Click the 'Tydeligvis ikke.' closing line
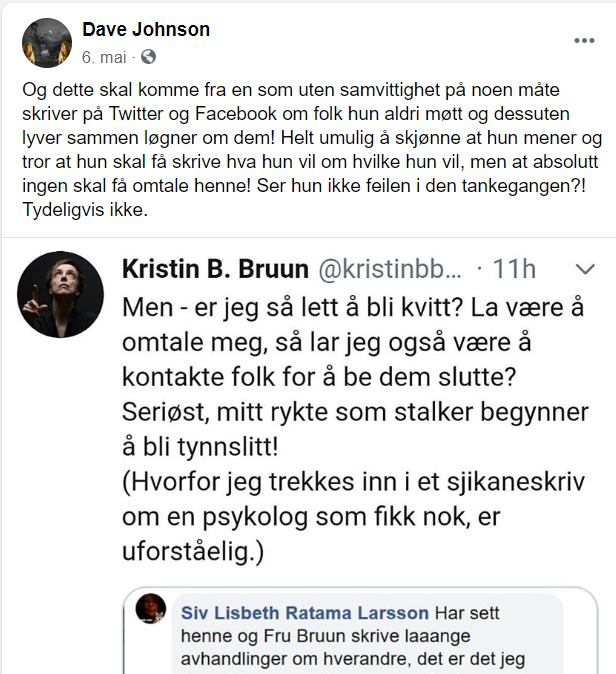This screenshot has height=674, width=616. [x=85, y=210]
